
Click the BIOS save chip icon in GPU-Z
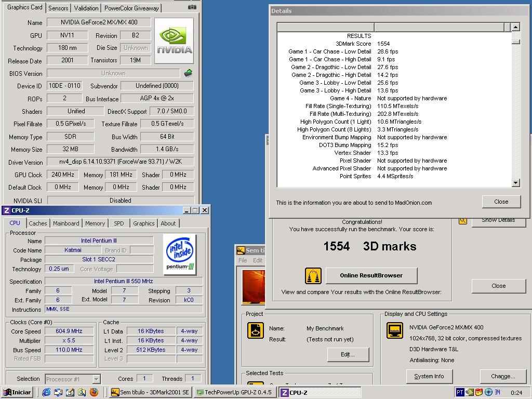point(188,73)
